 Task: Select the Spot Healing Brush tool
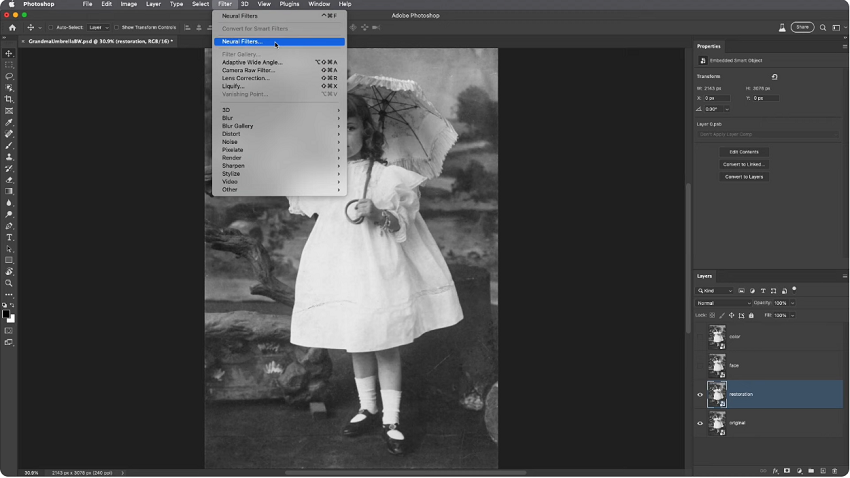point(9,134)
